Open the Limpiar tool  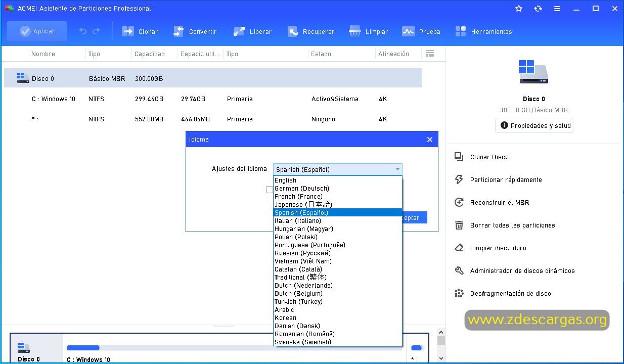coord(369,31)
